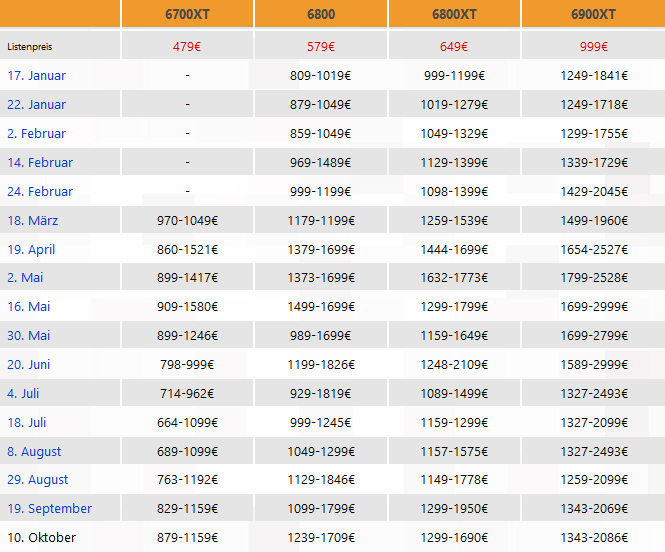This screenshot has width=665, height=552.
Task: Click the 6800XT column header
Action: coord(454,14)
